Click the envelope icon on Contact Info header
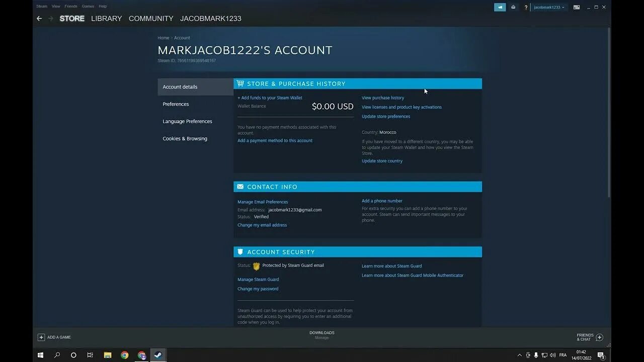This screenshot has width=644, height=362. click(x=240, y=187)
